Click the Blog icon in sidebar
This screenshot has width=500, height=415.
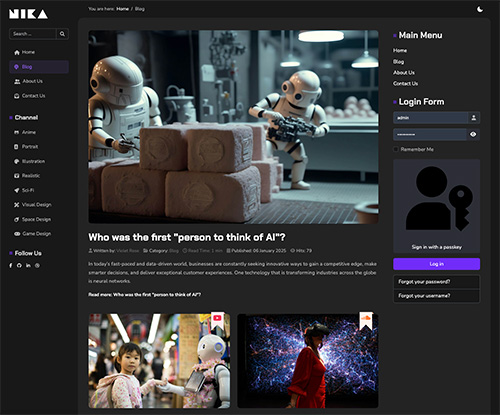coord(16,67)
